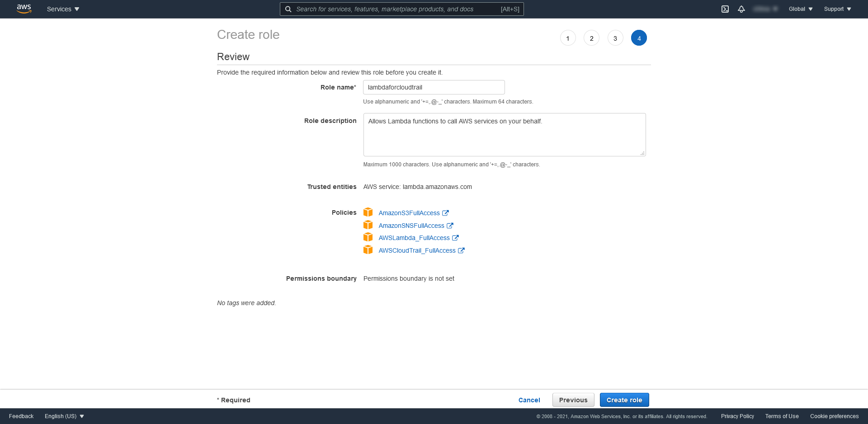Click the Previous button
This screenshot has height=424, width=868.
point(573,400)
